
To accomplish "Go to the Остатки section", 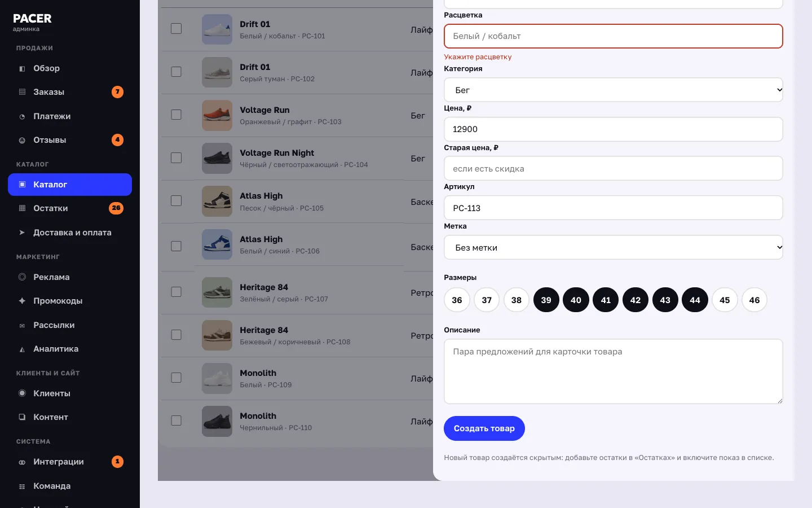I will [x=70, y=208].
